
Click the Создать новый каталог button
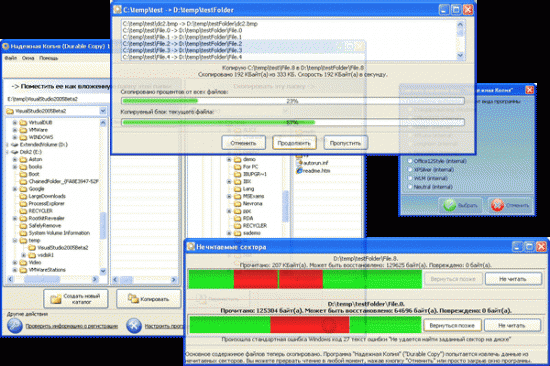(x=76, y=299)
